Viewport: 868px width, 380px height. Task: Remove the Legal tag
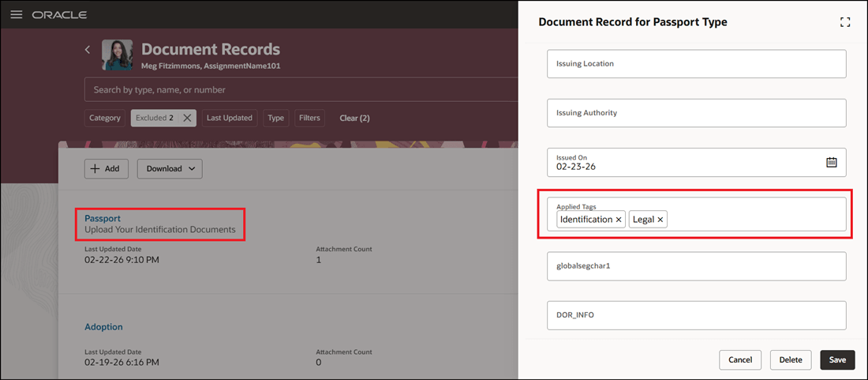[660, 220]
